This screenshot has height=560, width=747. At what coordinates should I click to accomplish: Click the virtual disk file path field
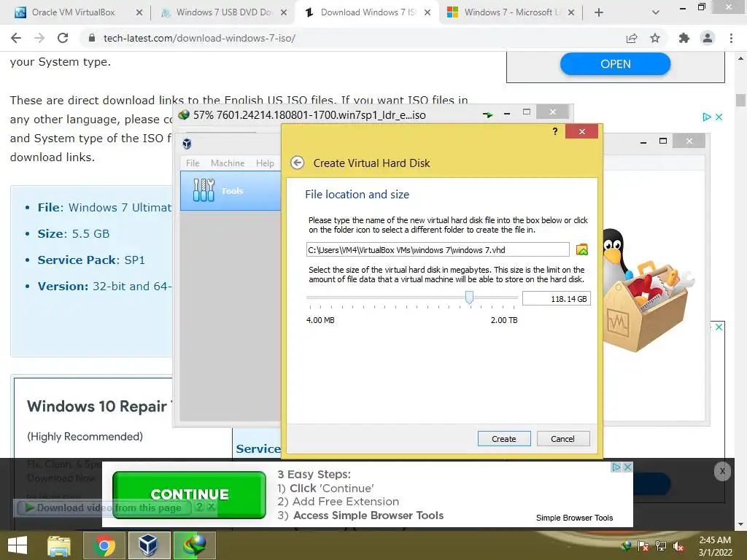click(x=438, y=250)
